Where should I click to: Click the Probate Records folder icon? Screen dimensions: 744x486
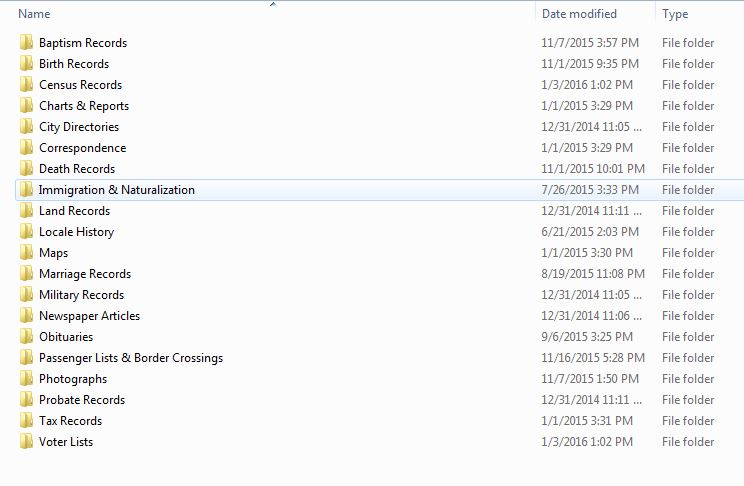[27, 400]
